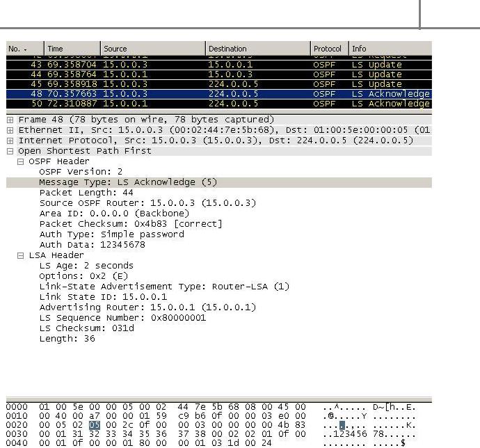
Task: Sort packets by the Info column header
Action: point(391,49)
